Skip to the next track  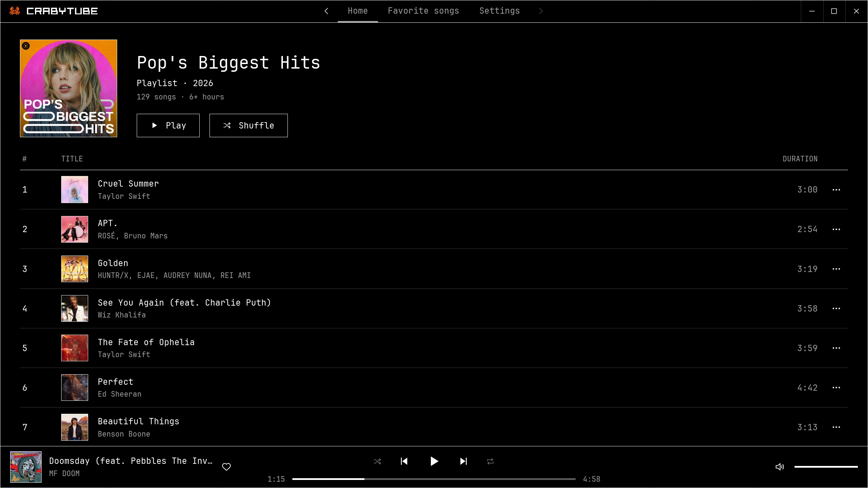[463, 461]
